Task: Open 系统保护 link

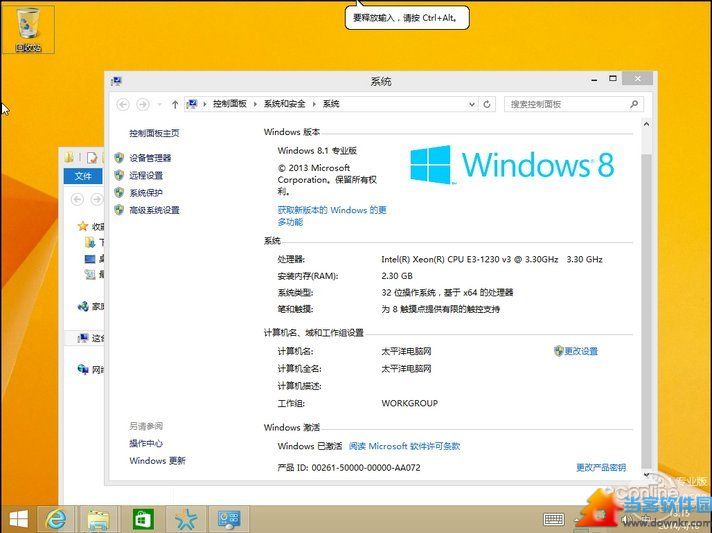Action: coord(146,192)
